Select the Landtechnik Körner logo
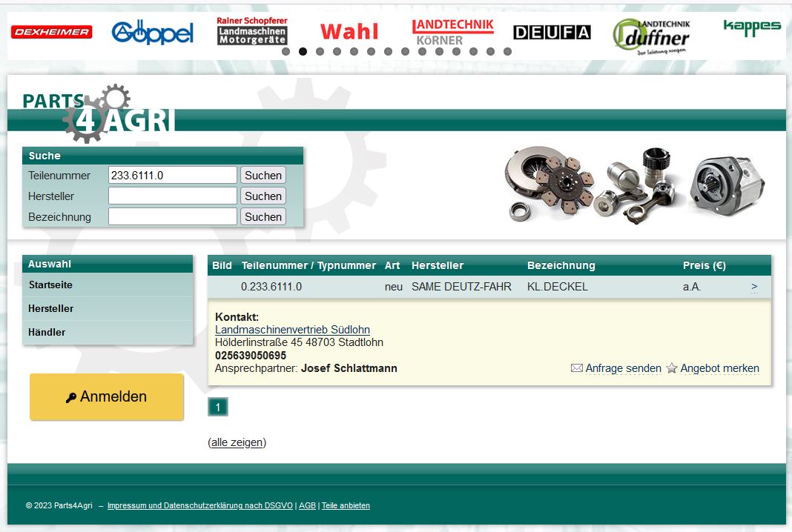The width and height of the screenshot is (792, 532). tap(452, 32)
